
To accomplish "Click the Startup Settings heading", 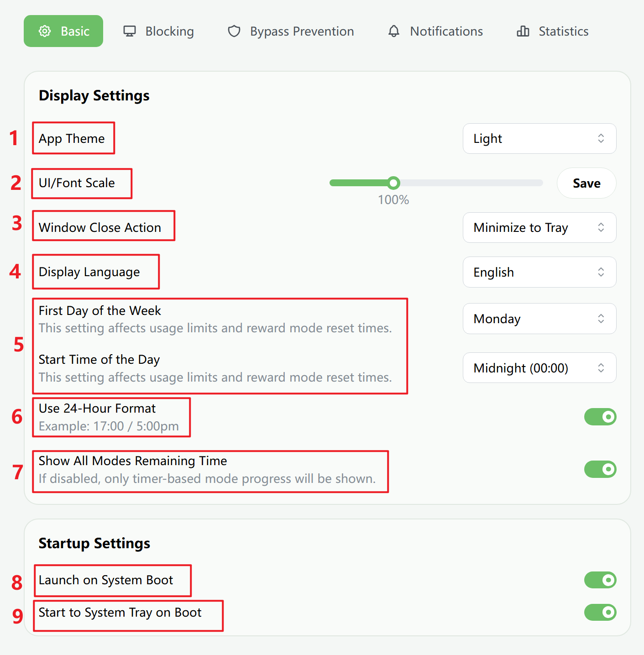I will (94, 543).
